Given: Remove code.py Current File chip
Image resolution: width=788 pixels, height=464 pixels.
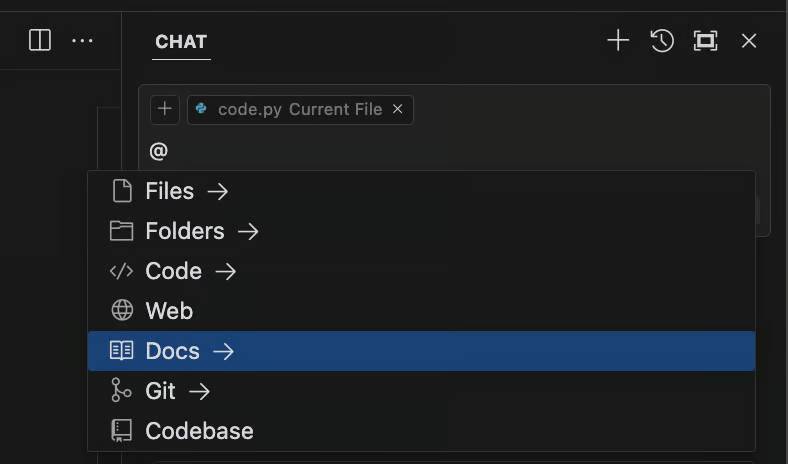Looking at the screenshot, I should 398,109.
